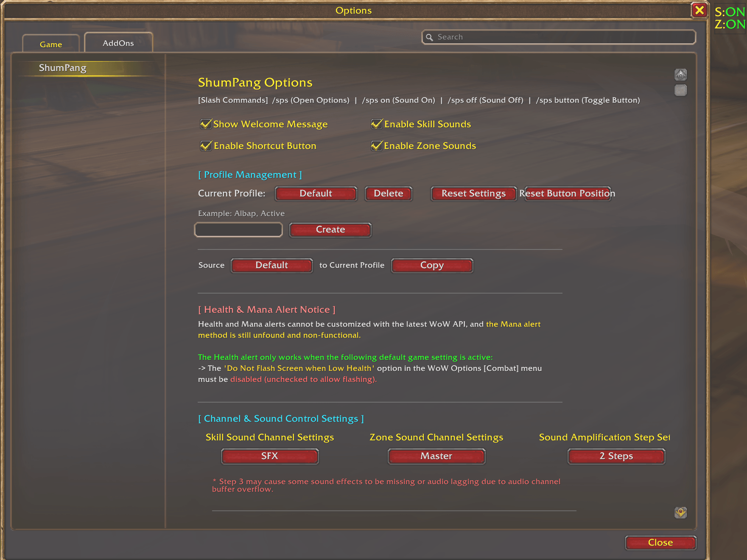This screenshot has width=747, height=560.
Task: Open Skill Sound Channel SFX dropdown
Action: tap(270, 456)
